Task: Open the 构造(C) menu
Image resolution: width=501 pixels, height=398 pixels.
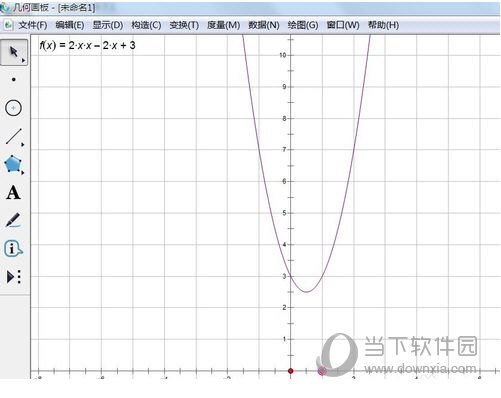Action: [x=146, y=25]
